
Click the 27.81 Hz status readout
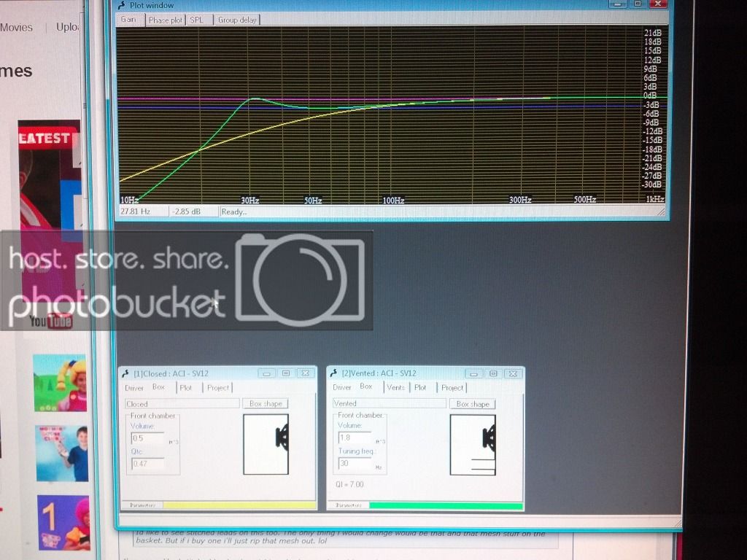point(135,211)
